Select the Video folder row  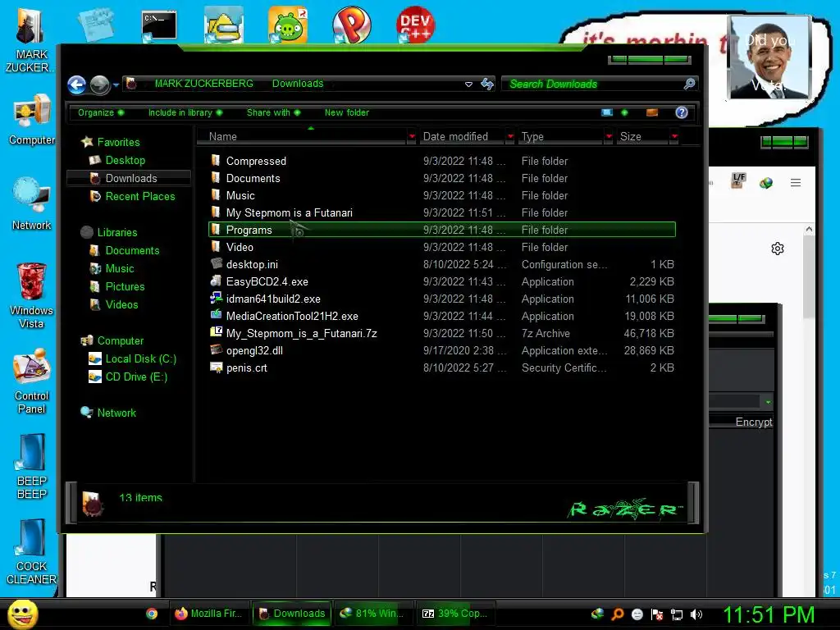click(442, 247)
